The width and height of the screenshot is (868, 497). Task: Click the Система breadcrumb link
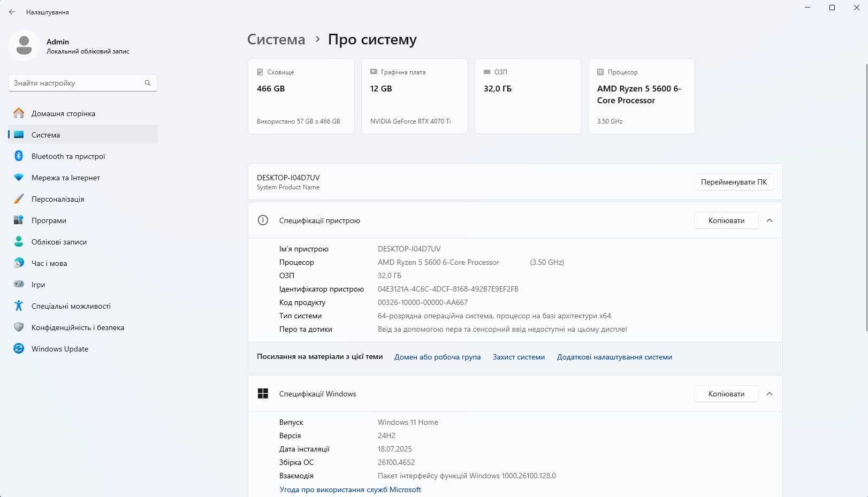(x=276, y=40)
